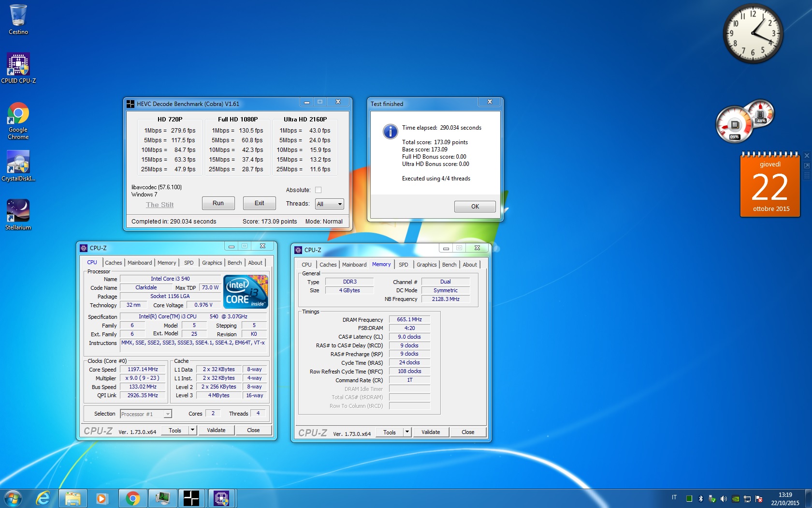Open the Cestino recycle bin icon
The width and height of the screenshot is (812, 508).
point(18,19)
